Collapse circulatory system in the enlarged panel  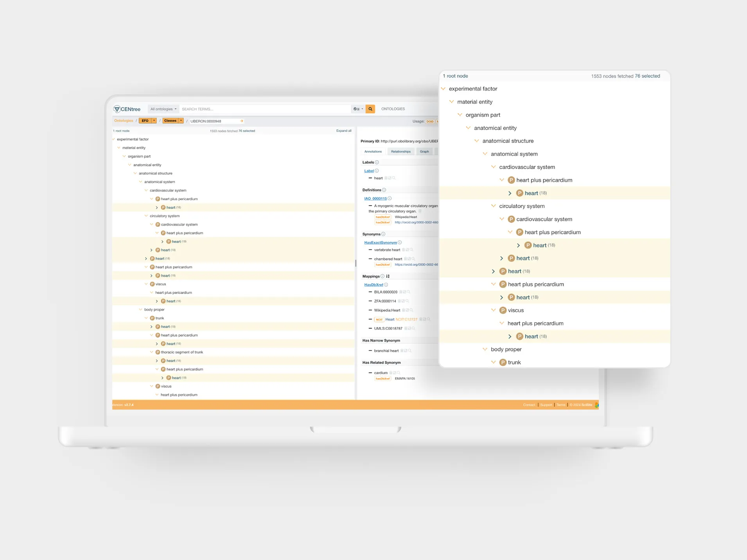(494, 206)
